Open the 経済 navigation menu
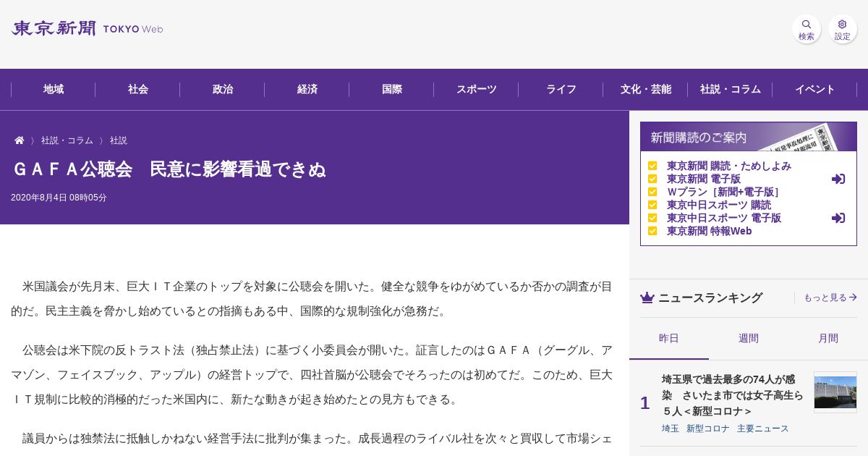 click(x=307, y=89)
